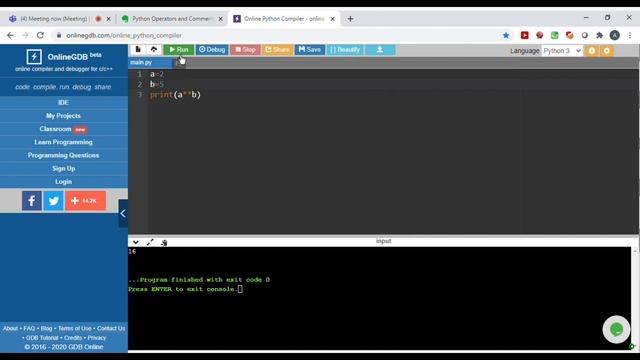Click the console output 16
The width and height of the screenshot is (640, 360).
132,251
